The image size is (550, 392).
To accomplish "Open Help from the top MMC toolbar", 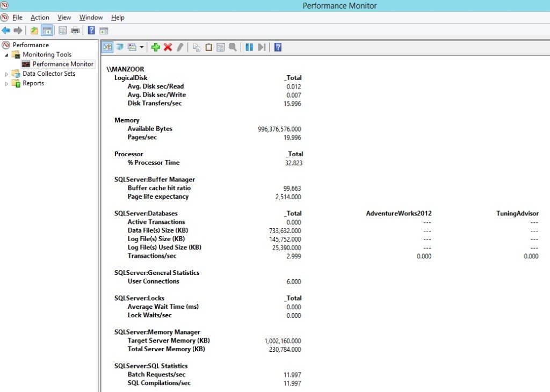I will coord(91,31).
